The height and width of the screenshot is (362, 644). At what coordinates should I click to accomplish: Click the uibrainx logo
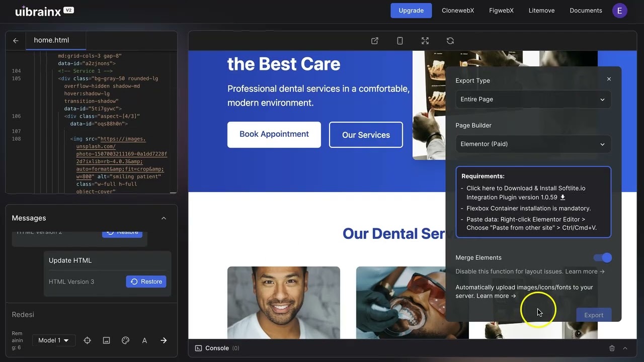(44, 11)
